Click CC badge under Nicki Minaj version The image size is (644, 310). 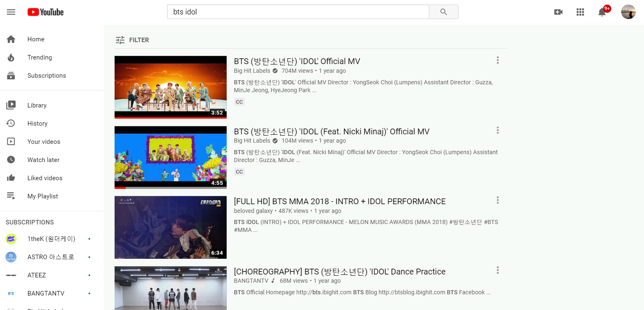(x=239, y=172)
